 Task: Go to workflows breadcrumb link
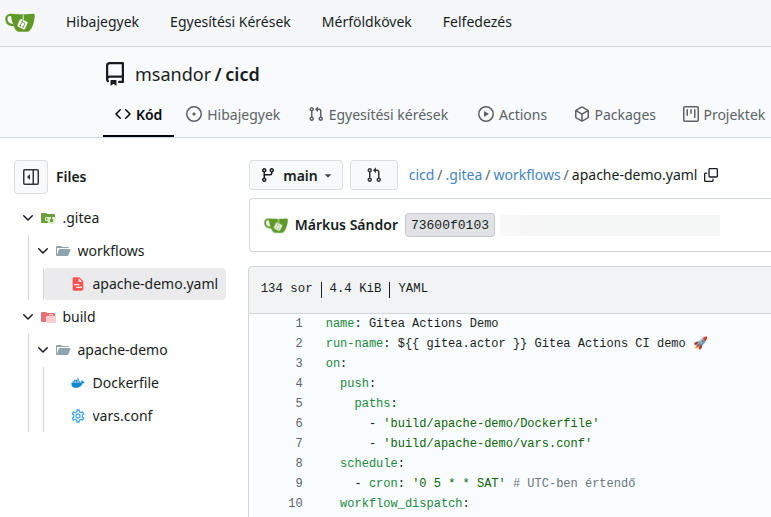coord(527,175)
